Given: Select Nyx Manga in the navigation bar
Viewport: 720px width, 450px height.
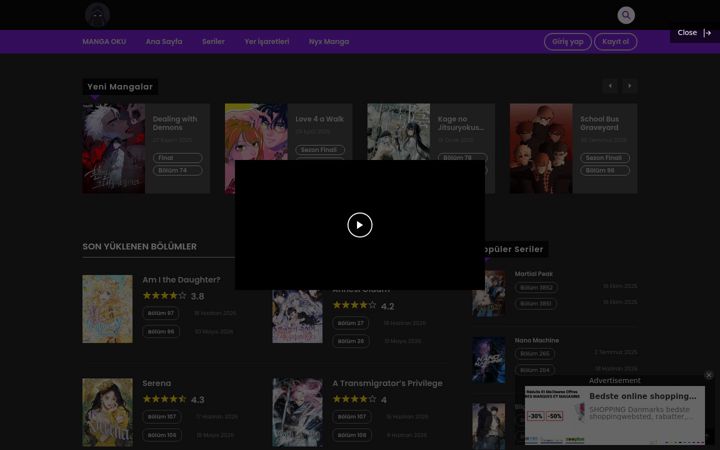Looking at the screenshot, I should pyautogui.click(x=329, y=41).
